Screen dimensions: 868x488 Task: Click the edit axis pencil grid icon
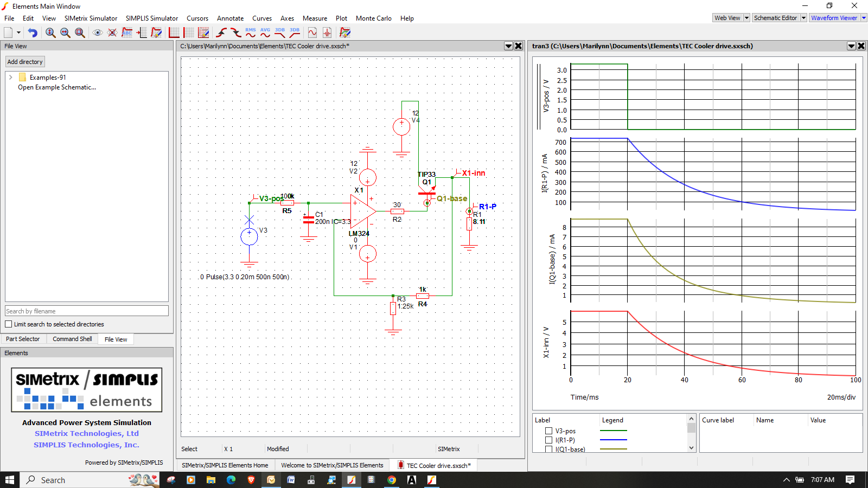click(x=203, y=33)
